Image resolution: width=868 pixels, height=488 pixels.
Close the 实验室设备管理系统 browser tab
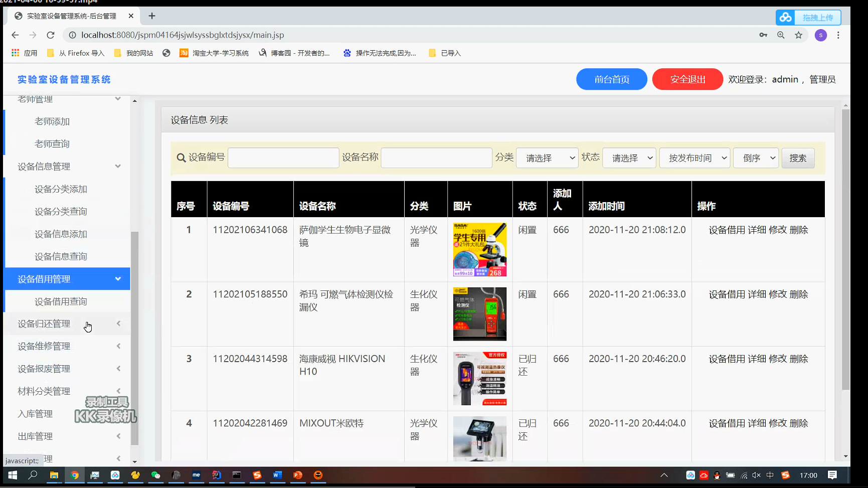point(131,16)
